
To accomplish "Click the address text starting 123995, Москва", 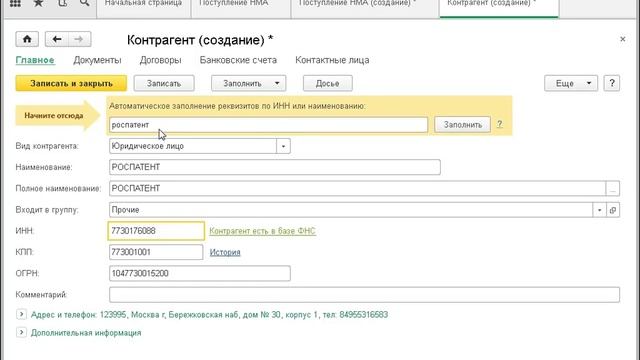I will (244, 315).
